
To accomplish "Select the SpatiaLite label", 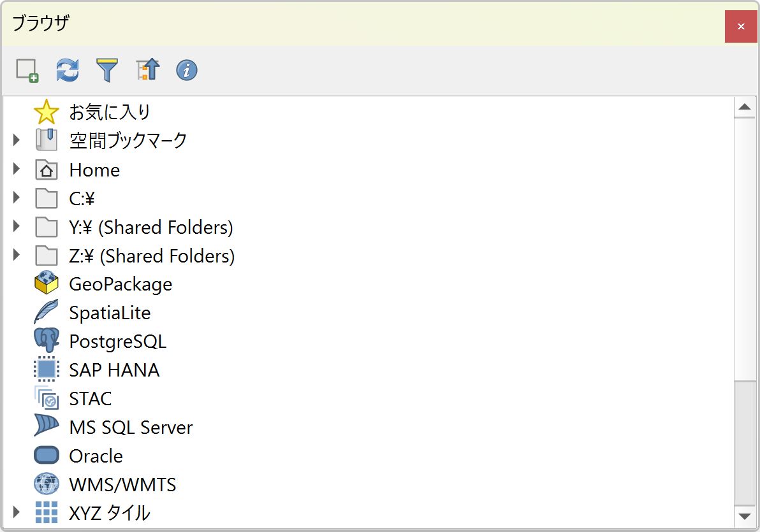I will point(110,313).
